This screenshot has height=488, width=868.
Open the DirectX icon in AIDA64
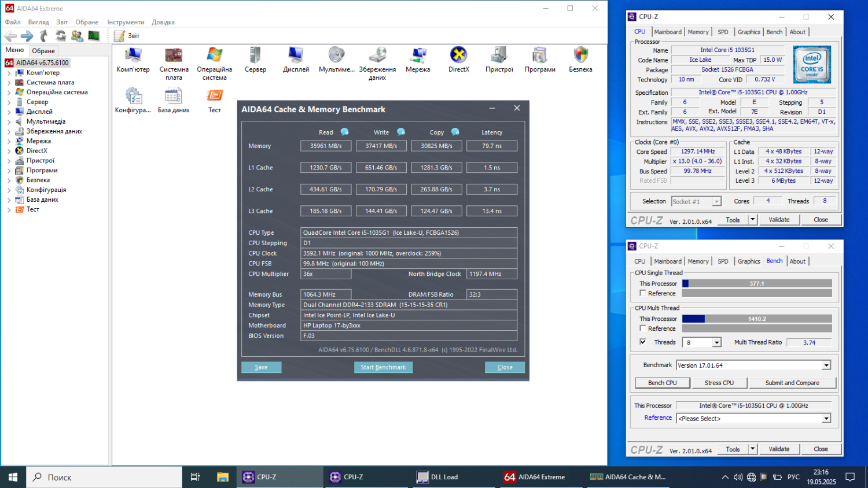[458, 56]
